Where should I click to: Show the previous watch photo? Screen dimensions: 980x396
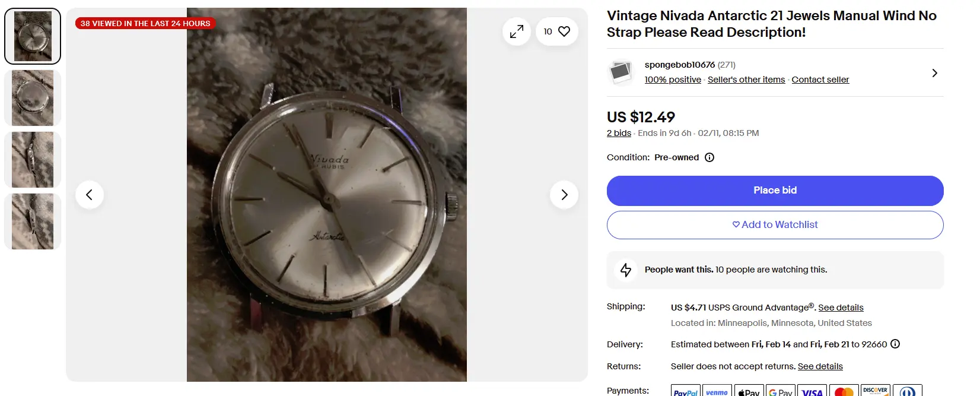pyautogui.click(x=90, y=195)
